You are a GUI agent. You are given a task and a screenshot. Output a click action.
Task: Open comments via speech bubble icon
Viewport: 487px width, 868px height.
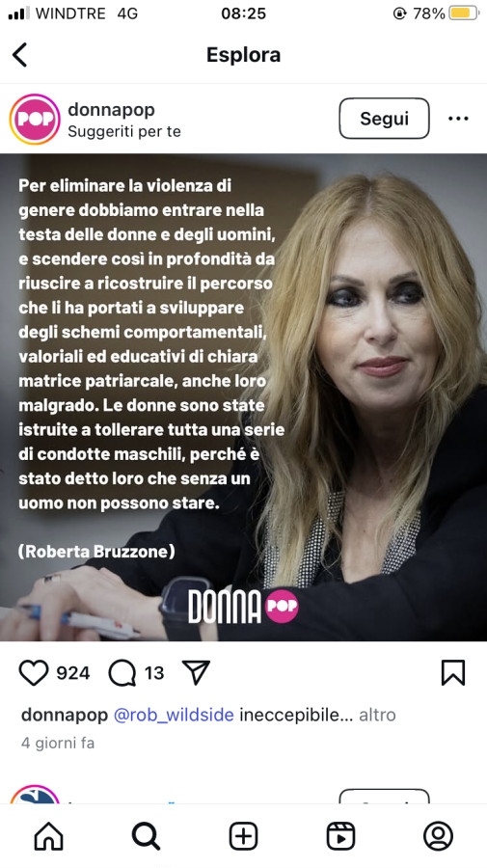[x=122, y=673]
